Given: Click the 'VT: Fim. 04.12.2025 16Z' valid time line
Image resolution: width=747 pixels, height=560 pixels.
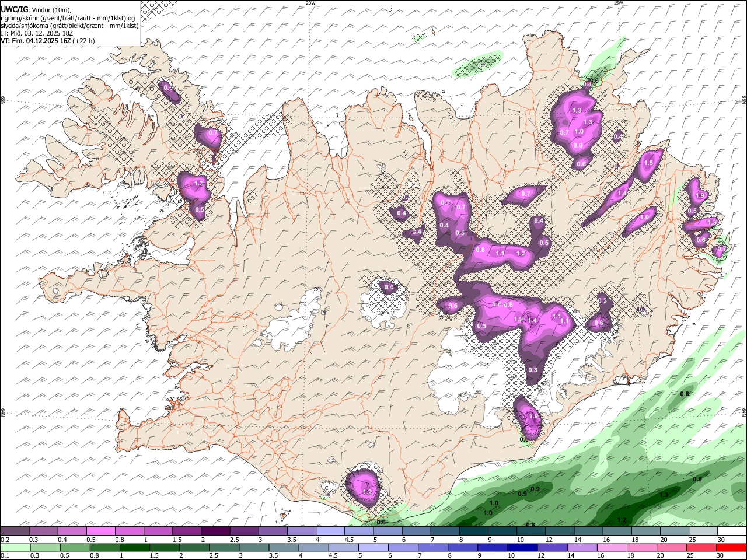Looking at the screenshot, I should (47, 41).
